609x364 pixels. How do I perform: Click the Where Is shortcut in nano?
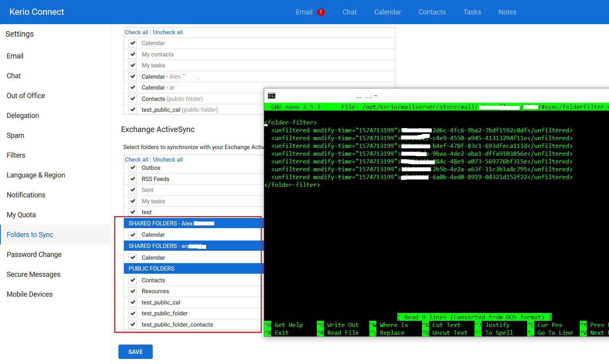click(389, 325)
